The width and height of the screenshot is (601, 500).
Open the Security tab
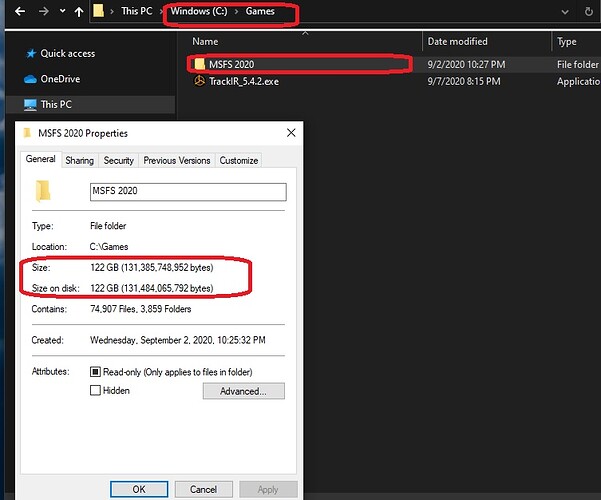point(119,160)
